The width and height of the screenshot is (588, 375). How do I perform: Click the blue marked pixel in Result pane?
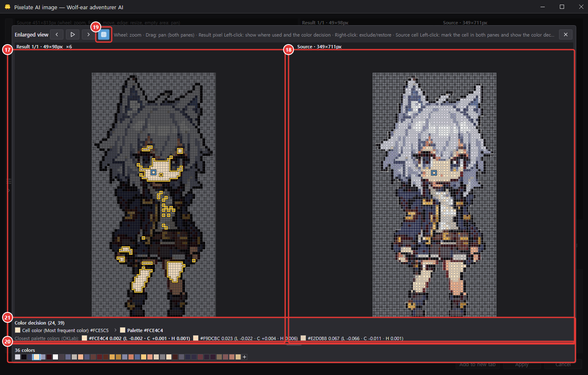pos(154,172)
